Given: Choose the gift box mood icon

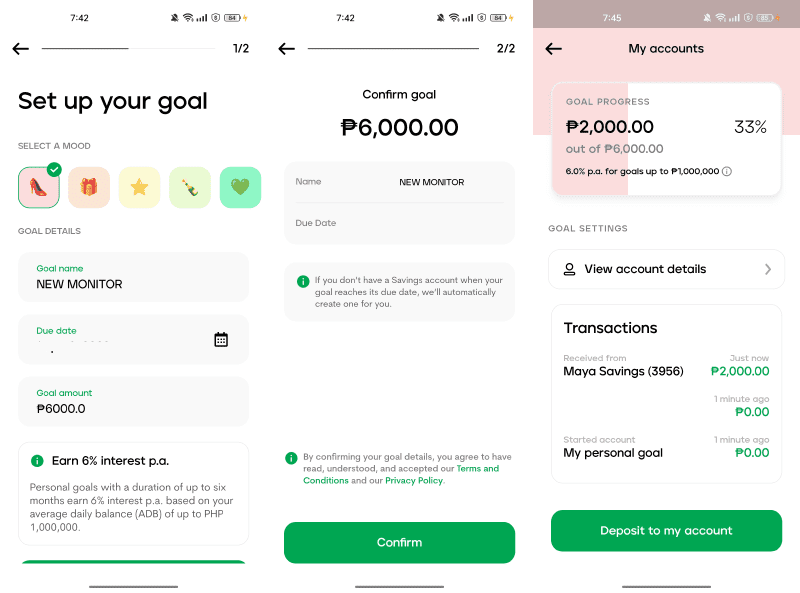Looking at the screenshot, I should 89,187.
